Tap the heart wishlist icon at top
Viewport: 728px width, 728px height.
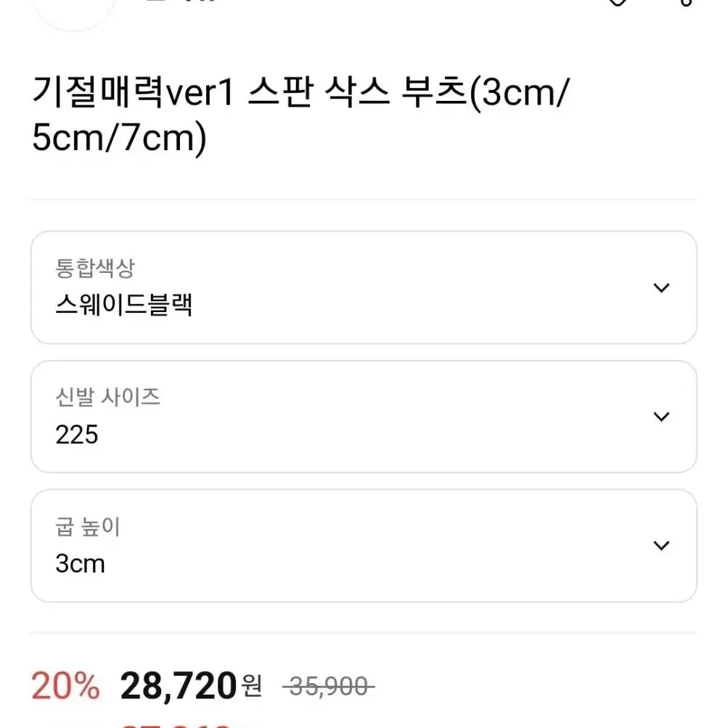[x=617, y=2]
